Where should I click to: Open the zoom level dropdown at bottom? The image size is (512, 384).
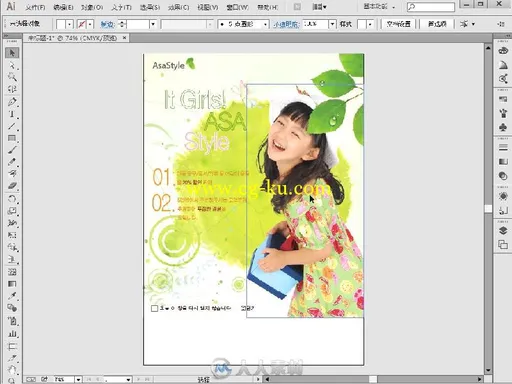point(78,379)
